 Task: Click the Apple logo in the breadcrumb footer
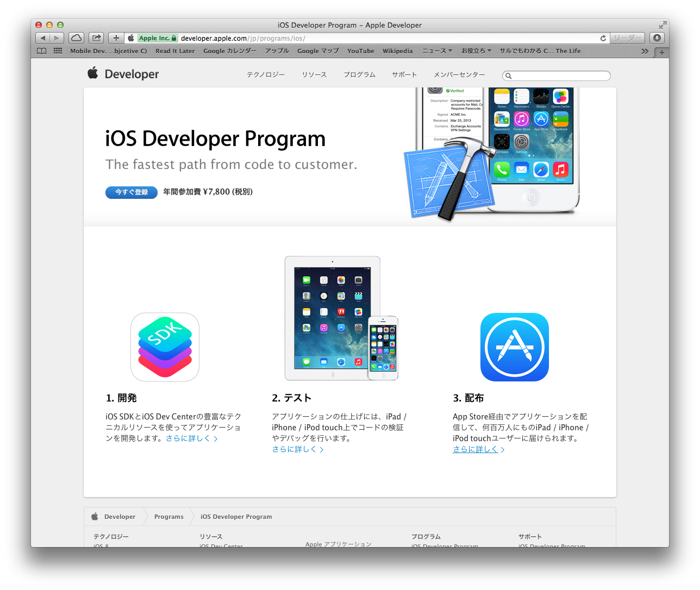(95, 517)
